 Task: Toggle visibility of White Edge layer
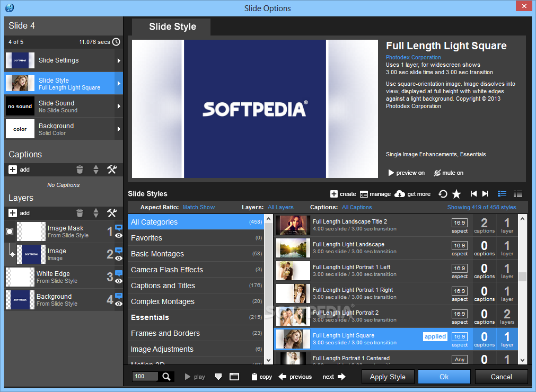pyautogui.click(x=119, y=281)
